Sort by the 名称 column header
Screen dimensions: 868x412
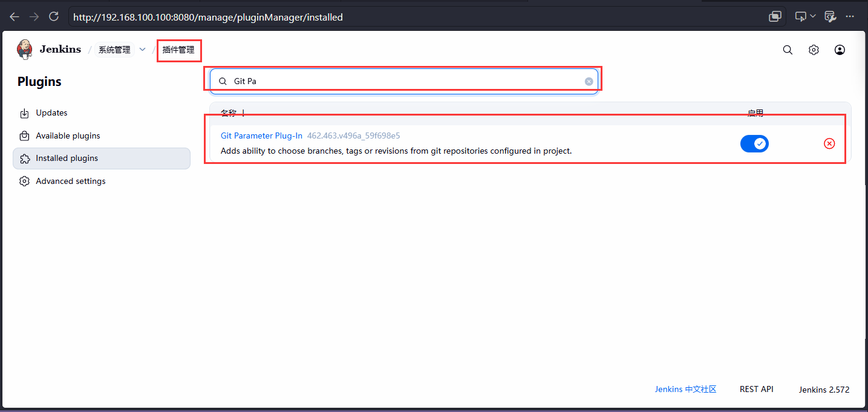233,113
